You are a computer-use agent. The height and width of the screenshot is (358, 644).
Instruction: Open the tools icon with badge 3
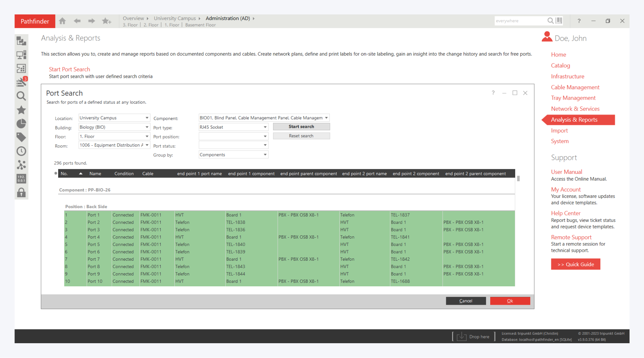pos(21,82)
